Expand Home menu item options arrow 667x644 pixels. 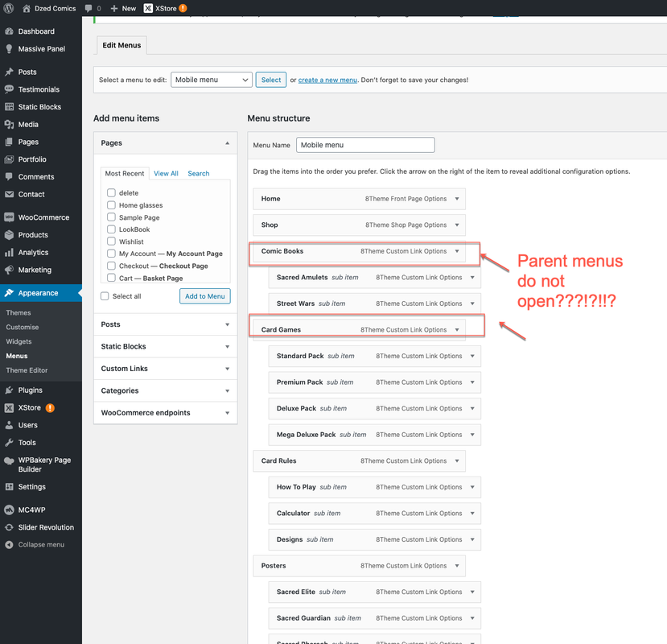tap(457, 199)
